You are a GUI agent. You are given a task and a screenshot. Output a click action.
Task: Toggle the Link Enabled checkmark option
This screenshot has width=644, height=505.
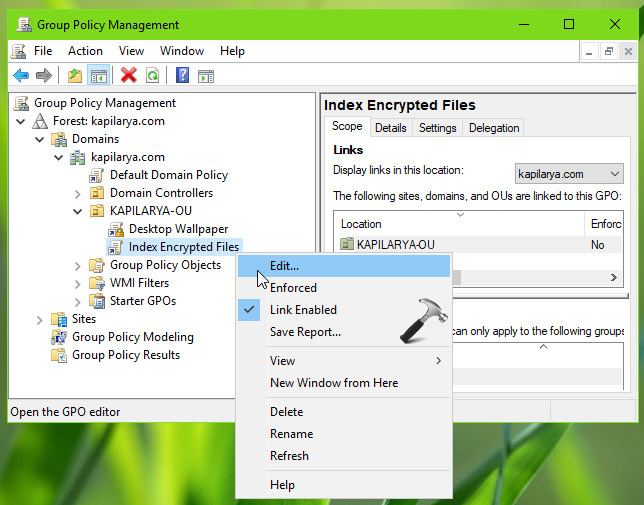(344, 310)
